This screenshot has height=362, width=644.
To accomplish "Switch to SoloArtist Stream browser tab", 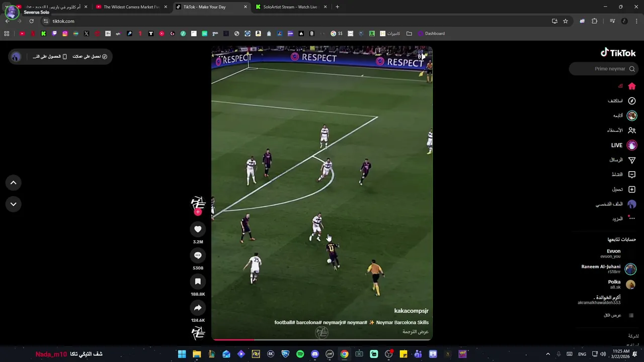I will click(x=291, y=7).
